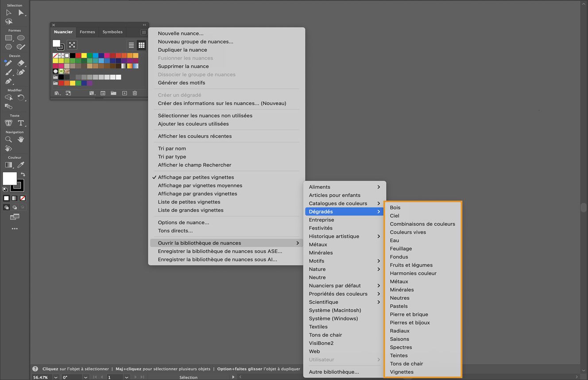
Task: Expand the Nuanciers par défaut submenu
Action: [x=344, y=286]
